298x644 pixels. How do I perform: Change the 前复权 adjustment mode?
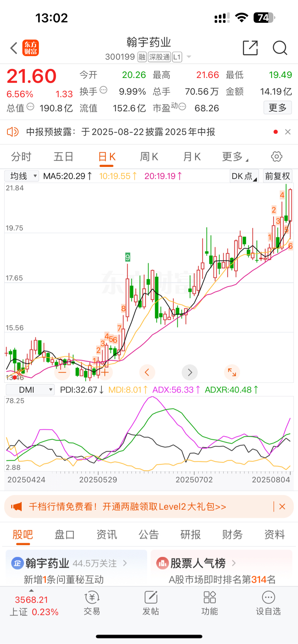click(x=277, y=176)
